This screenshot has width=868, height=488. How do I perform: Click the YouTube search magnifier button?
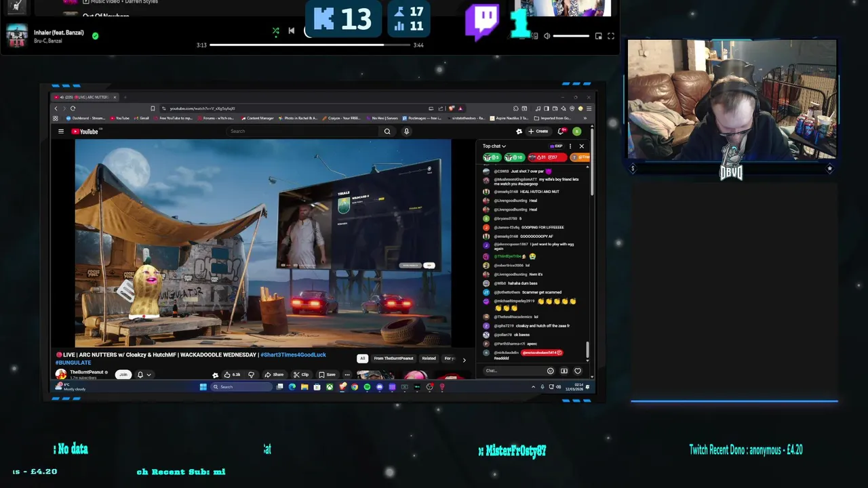(387, 131)
